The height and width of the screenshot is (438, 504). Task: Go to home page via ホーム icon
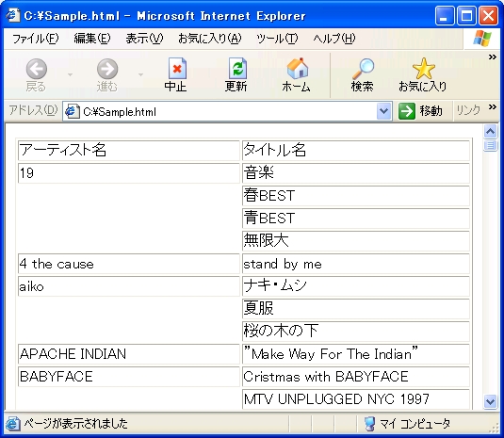(x=298, y=68)
